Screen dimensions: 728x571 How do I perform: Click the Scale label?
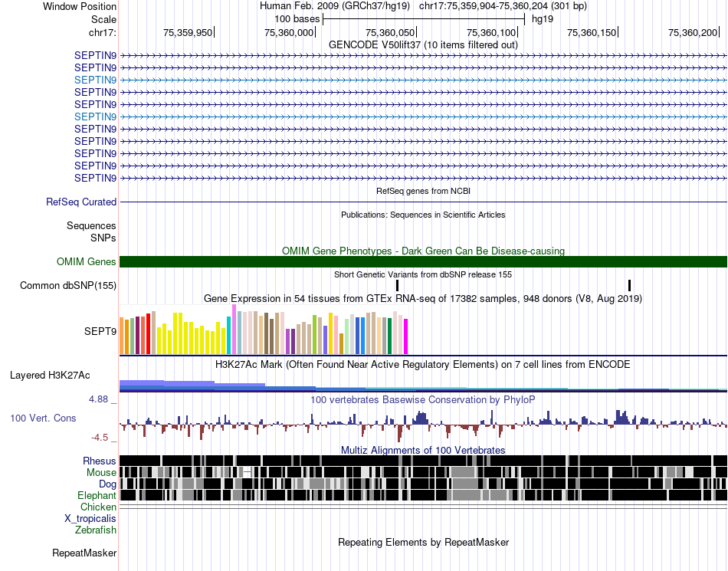[103, 19]
